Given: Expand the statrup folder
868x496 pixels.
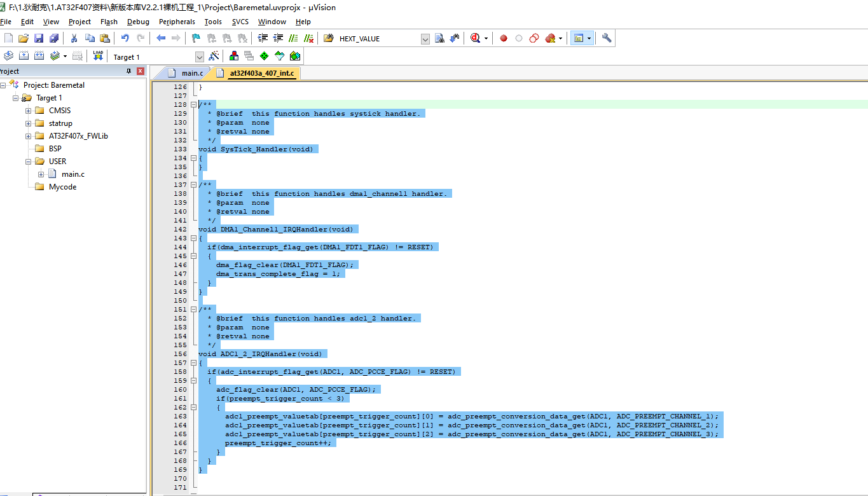Looking at the screenshot, I should 29,123.
